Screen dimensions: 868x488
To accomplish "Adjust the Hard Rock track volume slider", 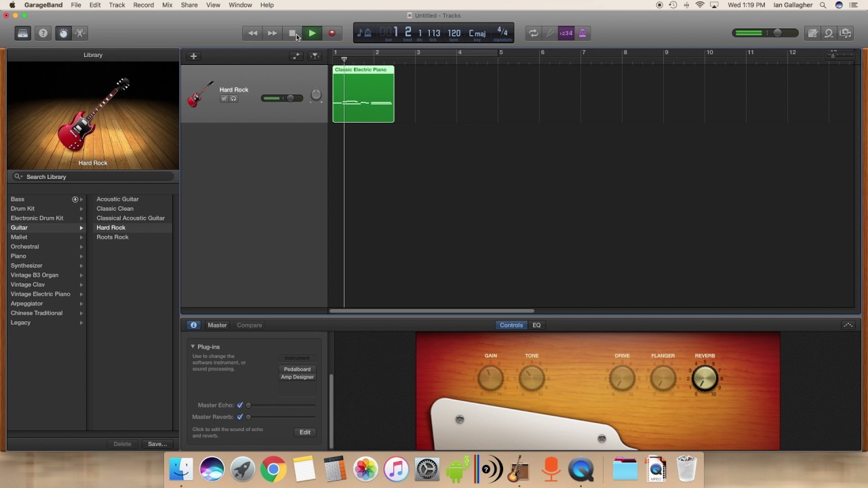I will (282, 98).
